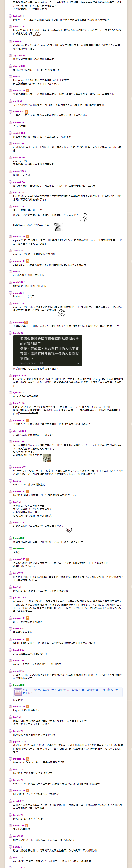This screenshot has height=868, width=132.
Task: Open king4288's embedded dark text image
Action: pyautogui.click(x=48, y=350)
